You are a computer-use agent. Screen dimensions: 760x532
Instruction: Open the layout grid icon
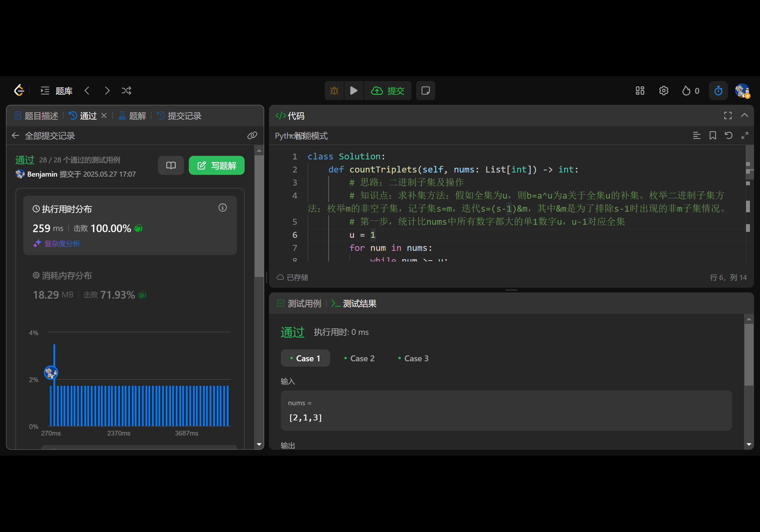[639, 90]
